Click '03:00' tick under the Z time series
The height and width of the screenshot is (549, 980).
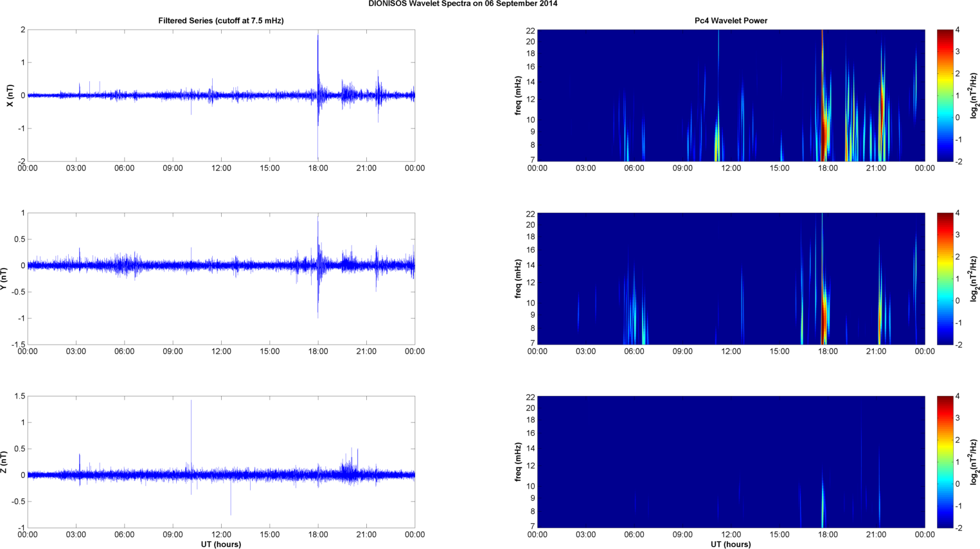[x=76, y=535]
